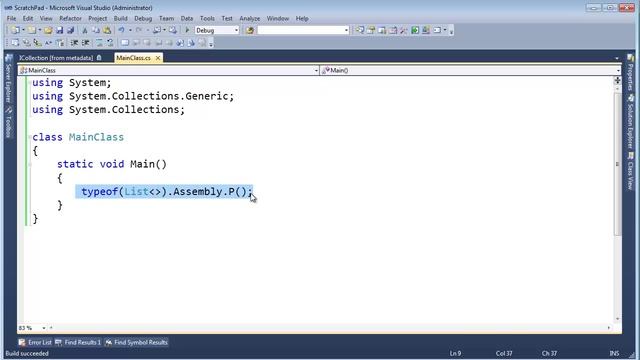
Task: Open the 83 % zoom level dropdown
Action: click(x=44, y=328)
